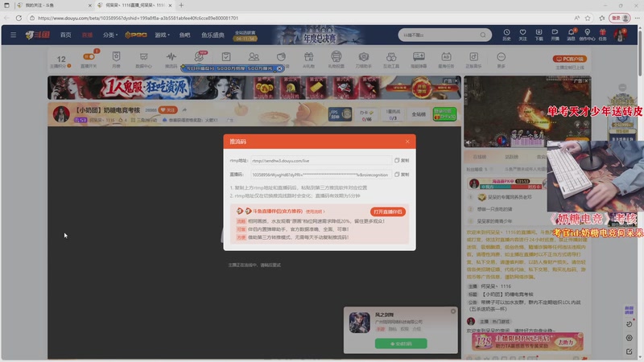Switch to the 我的关注 - 斗鱼 browser tab
The width and height of the screenshot is (644, 362).
(x=53, y=6)
